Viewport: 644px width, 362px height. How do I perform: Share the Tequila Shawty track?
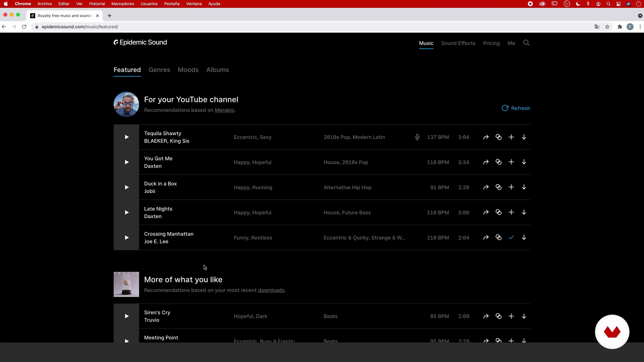click(x=486, y=137)
